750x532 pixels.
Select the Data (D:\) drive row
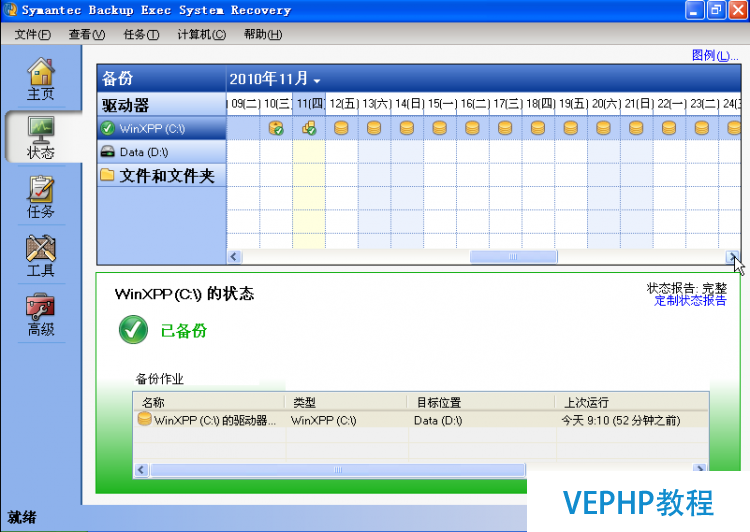pyautogui.click(x=162, y=152)
